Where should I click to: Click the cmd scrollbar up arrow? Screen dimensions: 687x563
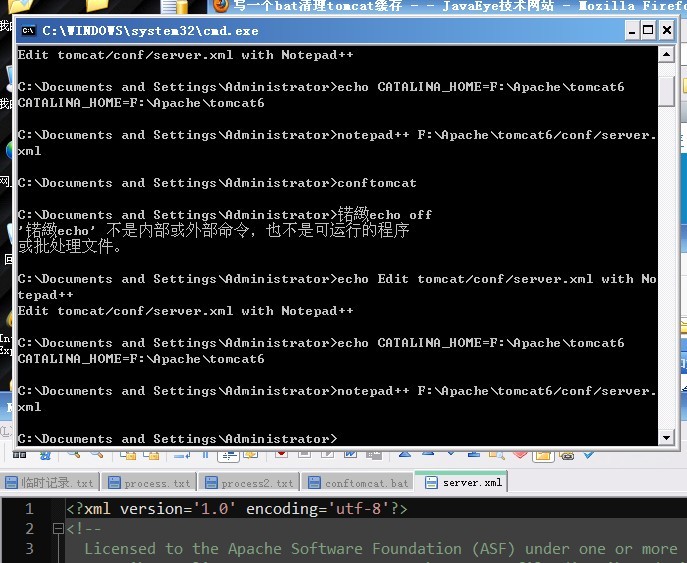[x=666, y=54]
